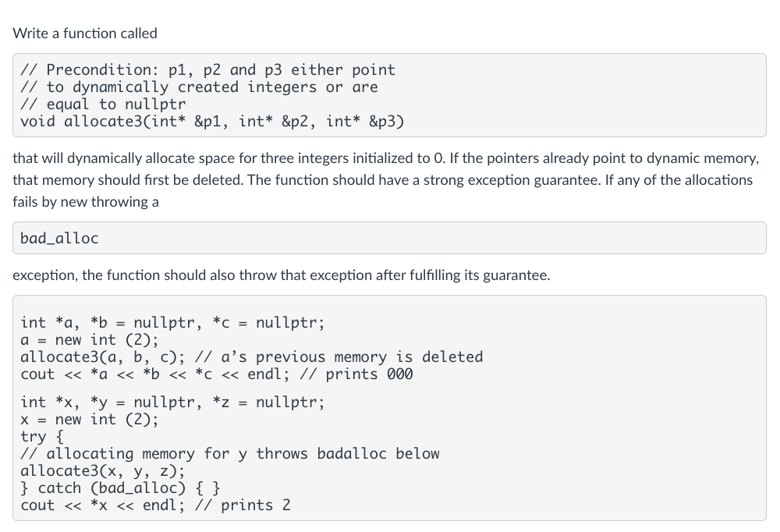The width and height of the screenshot is (780, 532).
Task: Click the 'int *x, *y = nullptr' declaration line
Action: tap(172, 402)
